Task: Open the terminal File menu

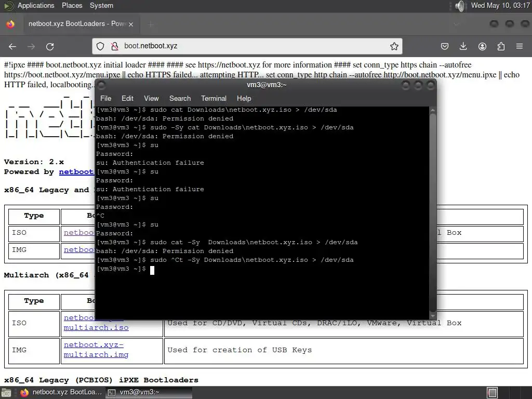Action: 105,98
